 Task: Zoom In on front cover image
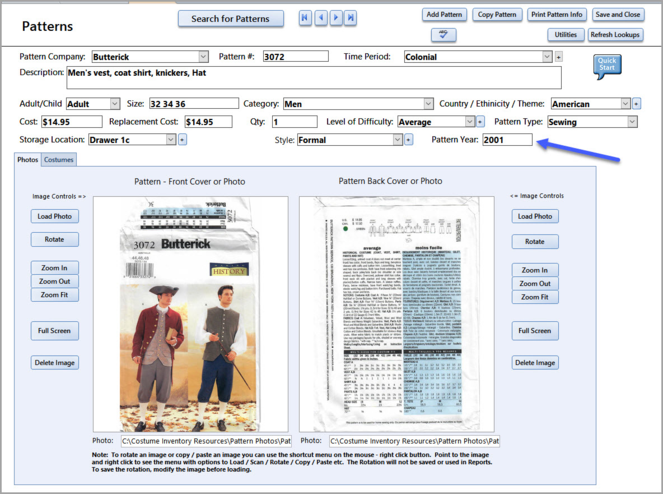click(55, 268)
